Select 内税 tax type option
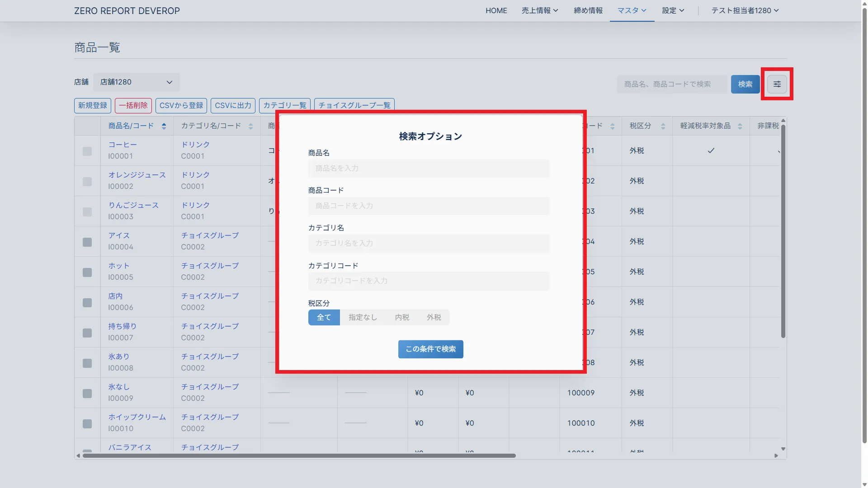The image size is (868, 488). pyautogui.click(x=401, y=317)
